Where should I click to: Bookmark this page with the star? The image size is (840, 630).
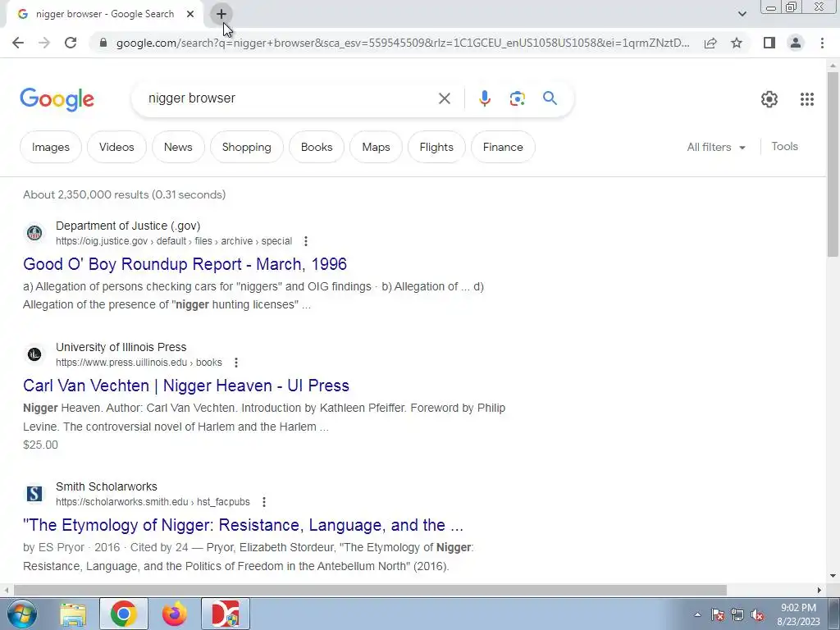737,43
